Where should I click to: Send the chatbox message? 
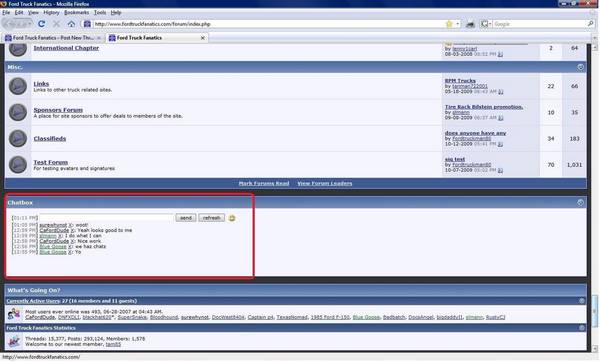click(186, 218)
